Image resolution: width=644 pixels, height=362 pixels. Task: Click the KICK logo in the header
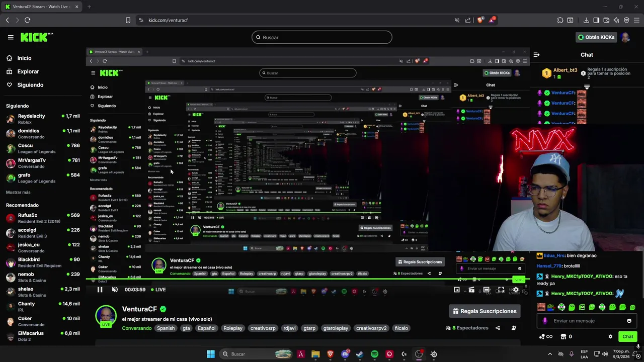tap(36, 37)
